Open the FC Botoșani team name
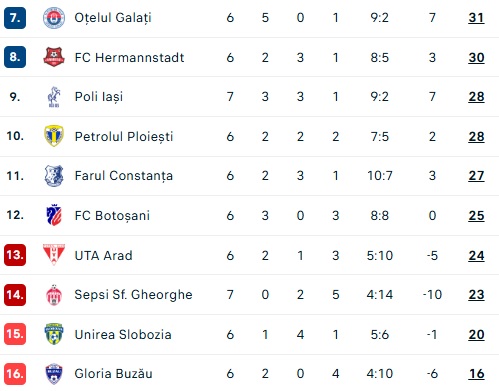The image size is (499, 391). pyautogui.click(x=112, y=216)
